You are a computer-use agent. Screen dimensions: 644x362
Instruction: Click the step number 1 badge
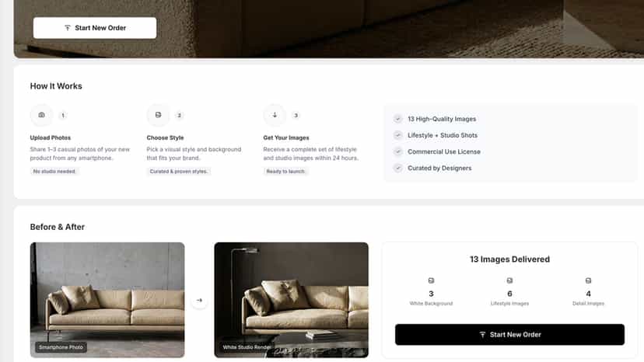coord(63,115)
